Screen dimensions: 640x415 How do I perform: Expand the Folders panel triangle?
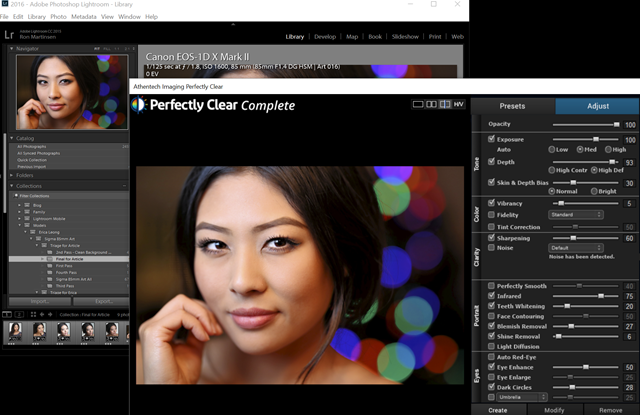(x=11, y=175)
